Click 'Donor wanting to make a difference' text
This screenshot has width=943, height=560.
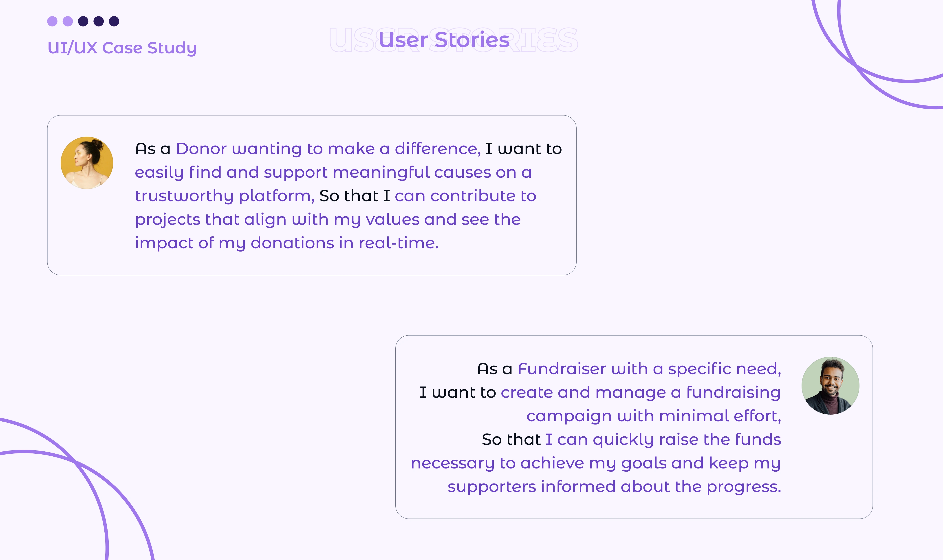point(328,149)
